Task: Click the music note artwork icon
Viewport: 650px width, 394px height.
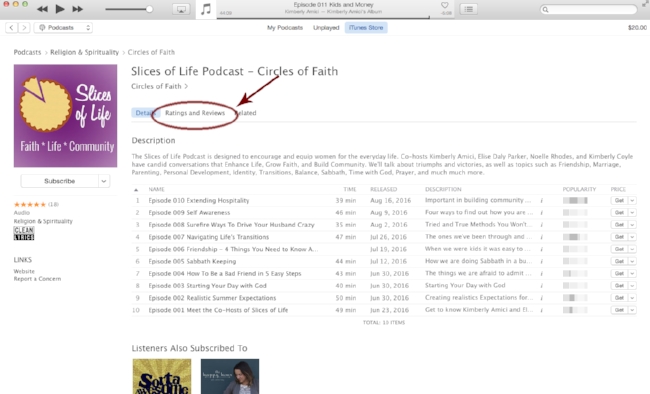Action: (206, 9)
